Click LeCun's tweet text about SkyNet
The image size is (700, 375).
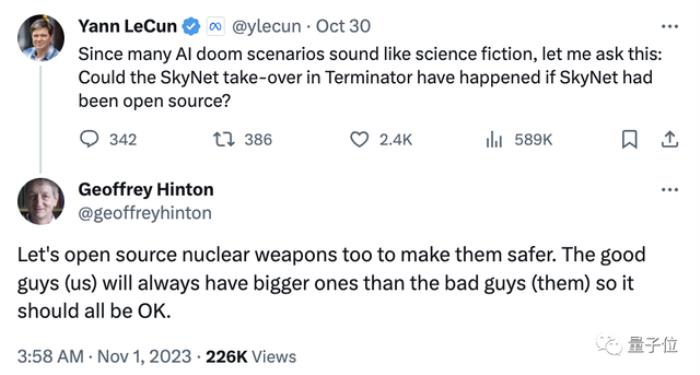point(370,78)
